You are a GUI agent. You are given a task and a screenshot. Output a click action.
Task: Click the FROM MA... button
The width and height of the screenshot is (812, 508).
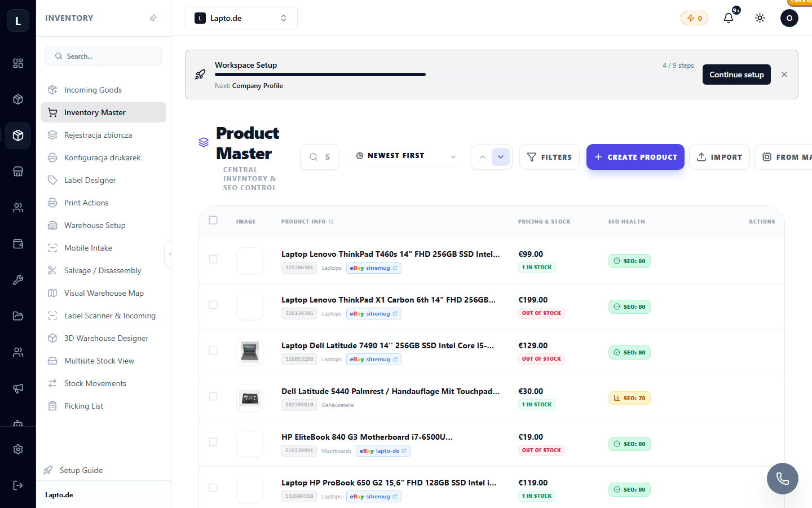[x=784, y=157]
